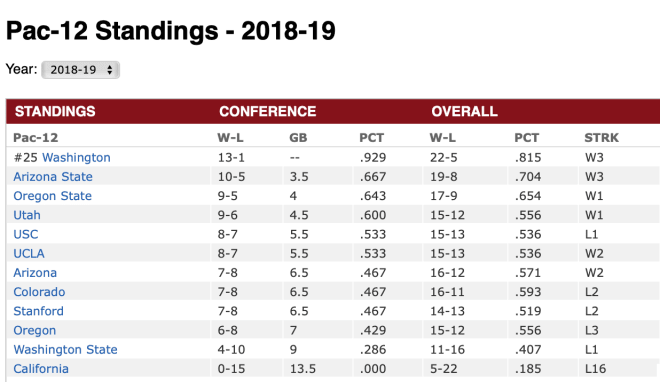Open the Year dropdown showing 2018-19
The width and height of the screenshot is (660, 382).
tap(80, 70)
